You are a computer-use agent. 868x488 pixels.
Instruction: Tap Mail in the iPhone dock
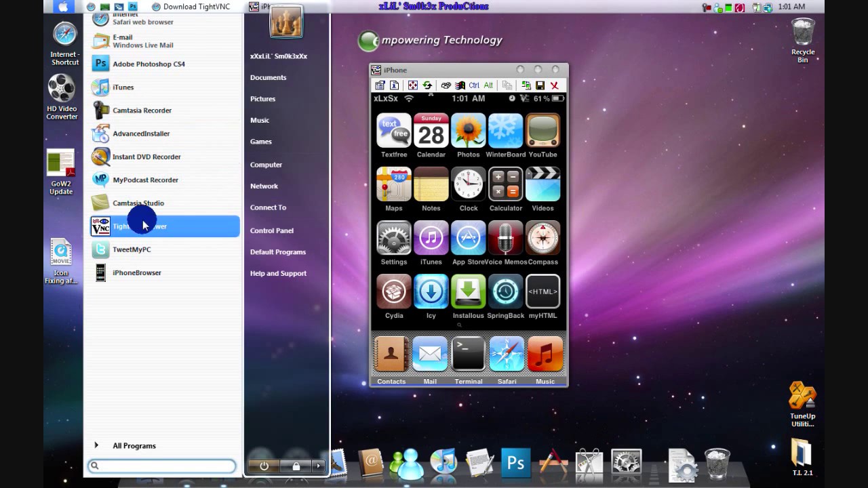pyautogui.click(x=430, y=354)
